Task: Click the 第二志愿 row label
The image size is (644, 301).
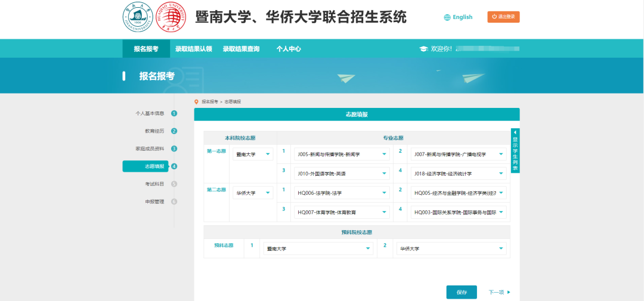Action: [216, 190]
